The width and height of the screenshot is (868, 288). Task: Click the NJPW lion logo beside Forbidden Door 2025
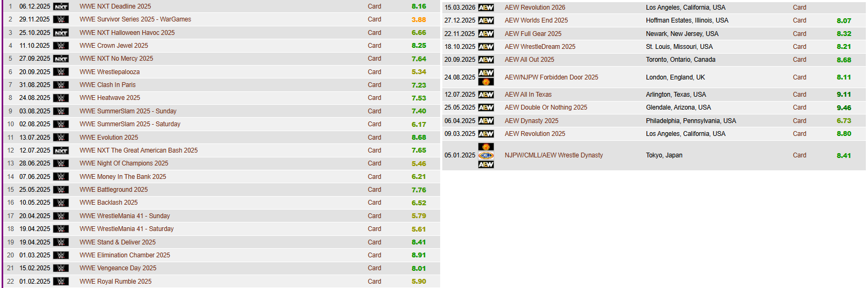(x=486, y=82)
